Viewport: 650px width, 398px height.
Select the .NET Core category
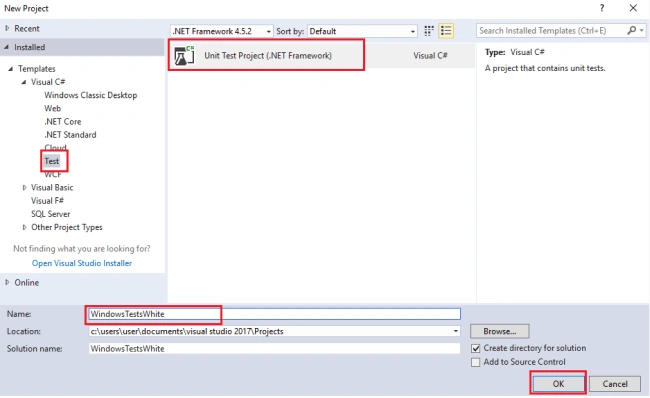(63, 121)
